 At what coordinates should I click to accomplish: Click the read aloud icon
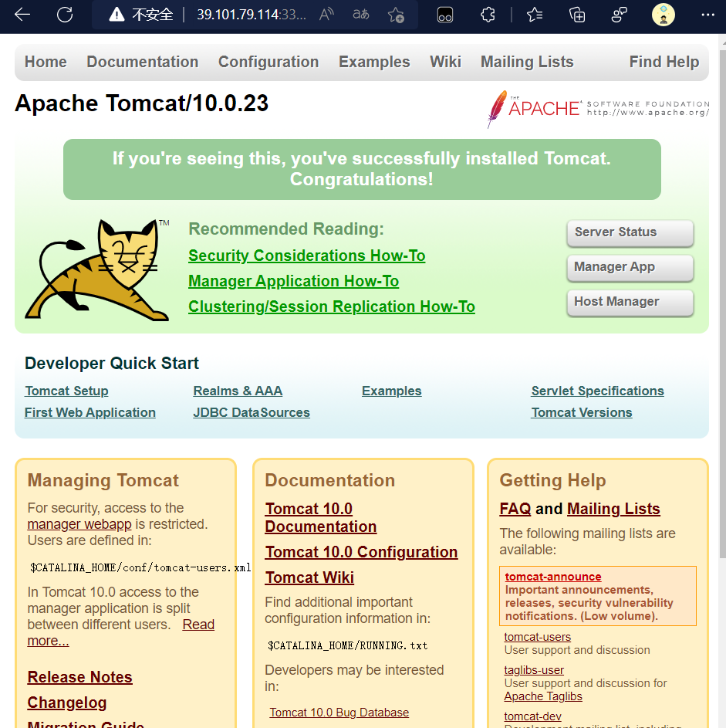326,15
